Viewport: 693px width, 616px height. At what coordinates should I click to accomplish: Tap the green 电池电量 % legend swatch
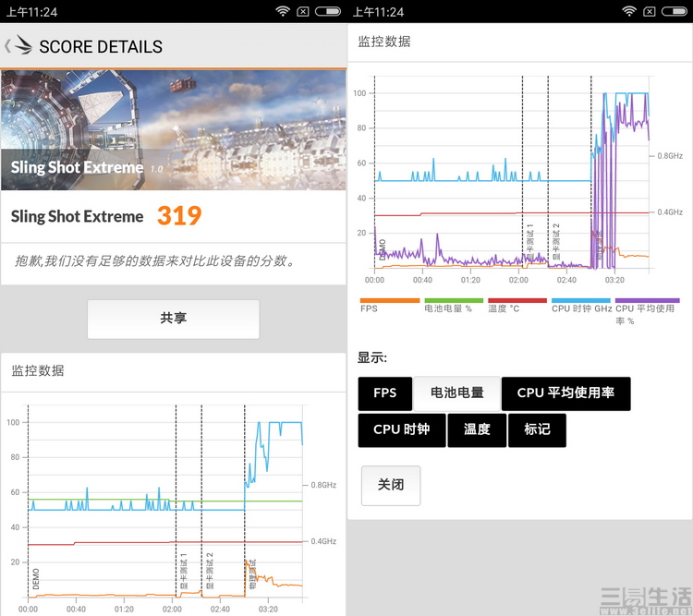[454, 300]
